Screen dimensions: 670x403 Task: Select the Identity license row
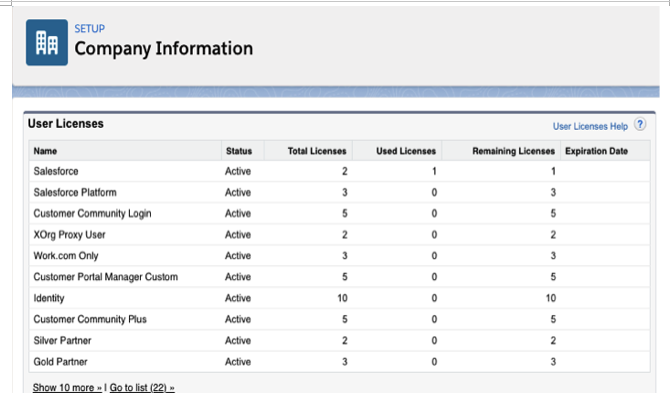click(340, 298)
